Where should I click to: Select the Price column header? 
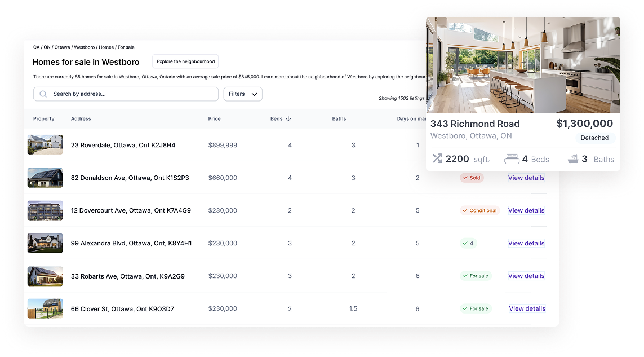click(214, 118)
